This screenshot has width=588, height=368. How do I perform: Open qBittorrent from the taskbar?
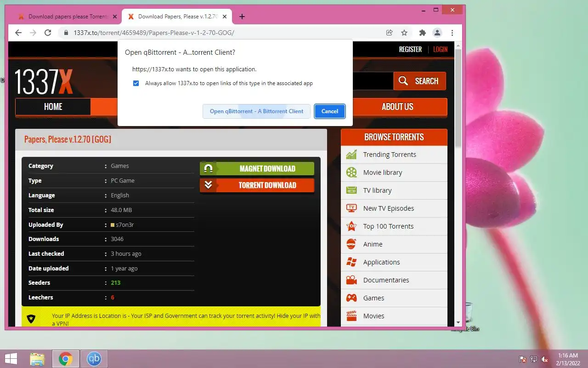tap(94, 359)
